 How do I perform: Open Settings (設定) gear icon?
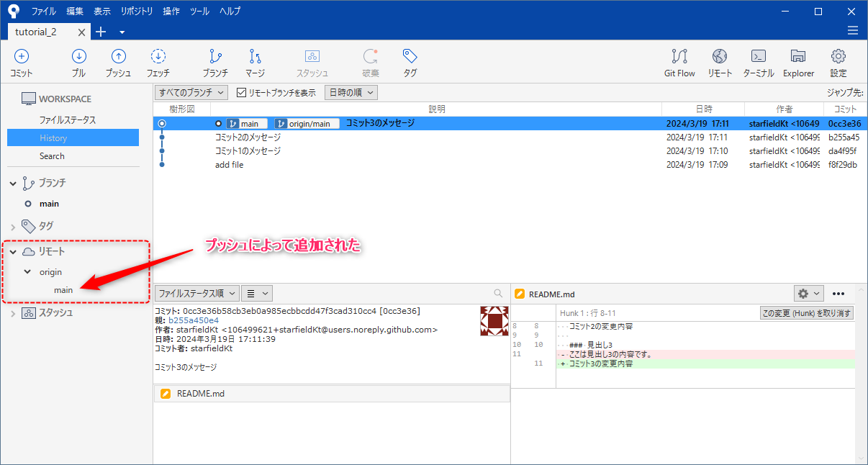838,57
